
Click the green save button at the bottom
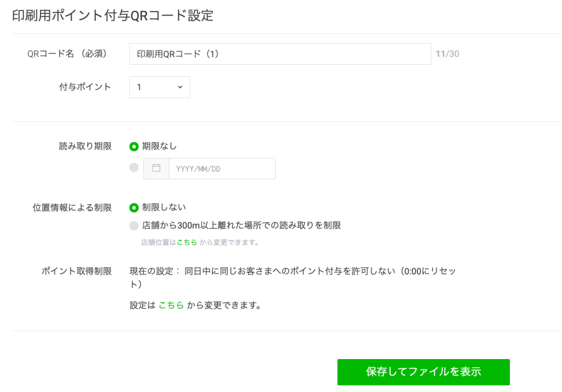tap(423, 372)
